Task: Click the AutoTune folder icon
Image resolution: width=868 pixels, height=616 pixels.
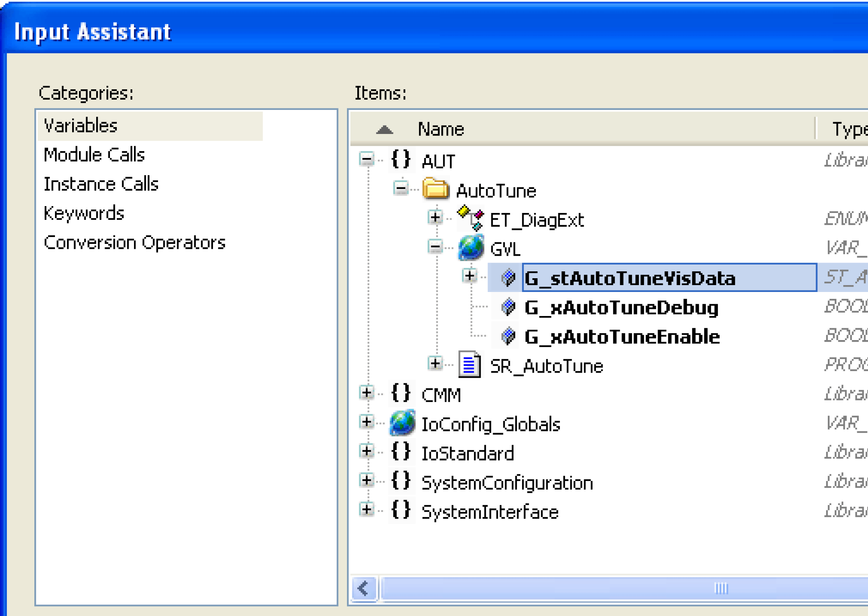Action: (436, 189)
